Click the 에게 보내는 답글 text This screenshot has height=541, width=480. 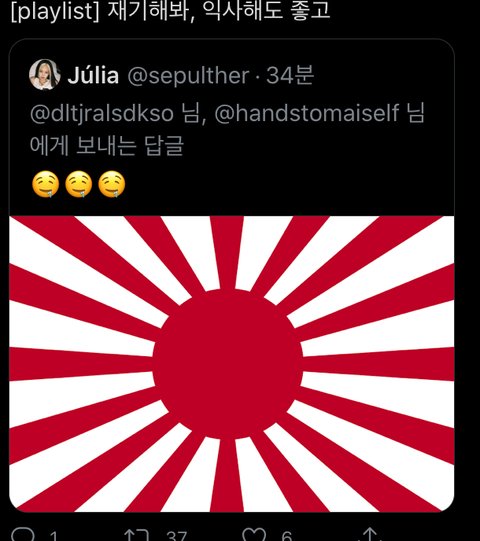tap(107, 145)
